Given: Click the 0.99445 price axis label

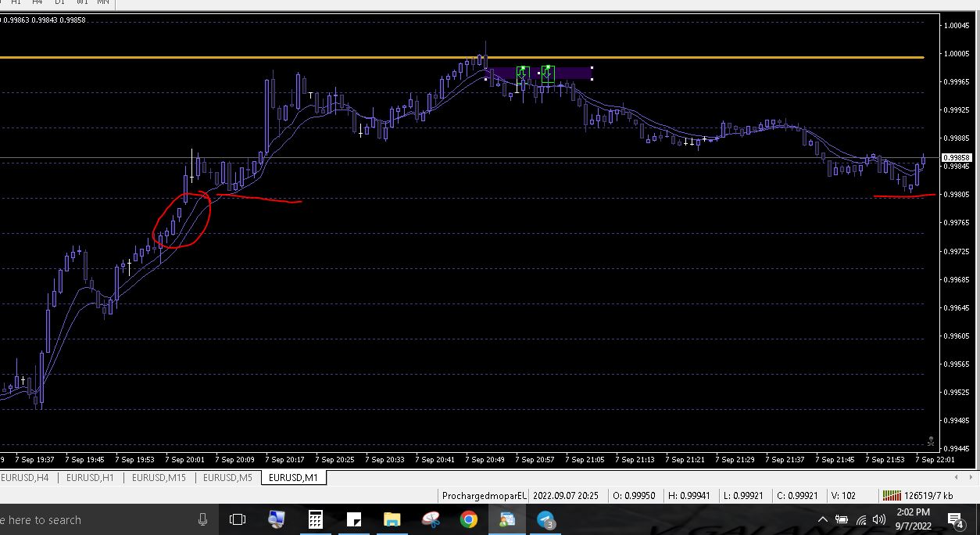Looking at the screenshot, I should [957, 448].
